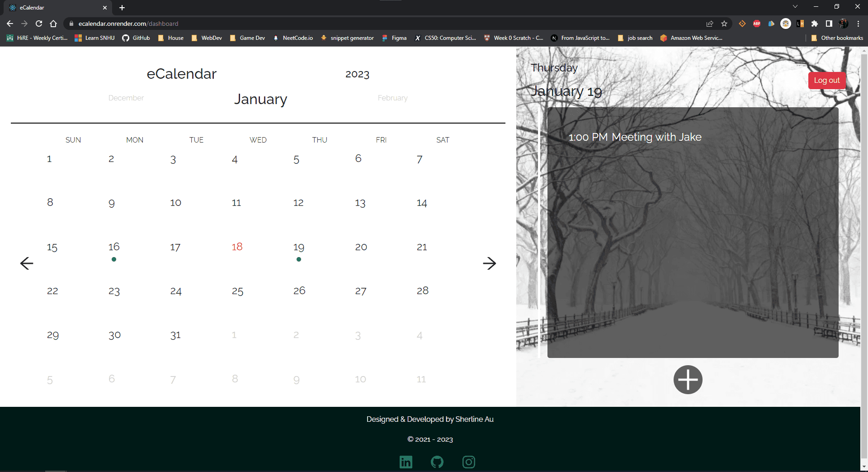Image resolution: width=868 pixels, height=472 pixels.
Task: Click the 2023 year label
Action: pyautogui.click(x=357, y=74)
